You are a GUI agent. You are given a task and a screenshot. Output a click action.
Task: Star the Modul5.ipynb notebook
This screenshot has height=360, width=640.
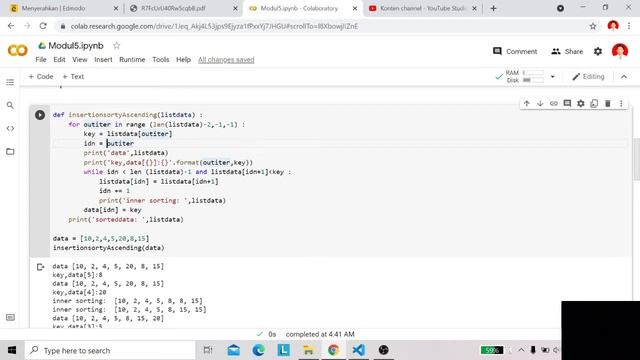pyautogui.click(x=116, y=46)
